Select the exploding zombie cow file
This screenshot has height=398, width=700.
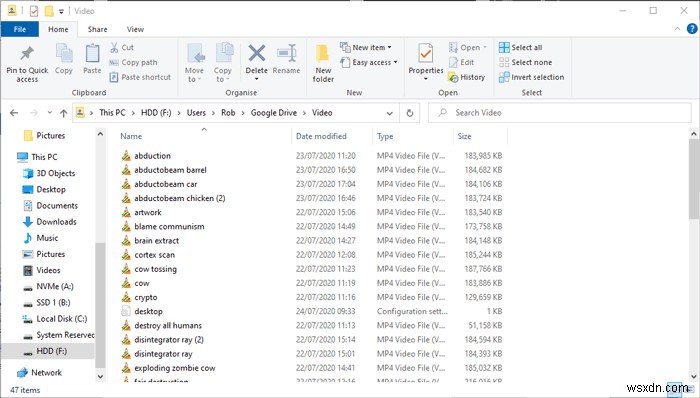coord(169,368)
